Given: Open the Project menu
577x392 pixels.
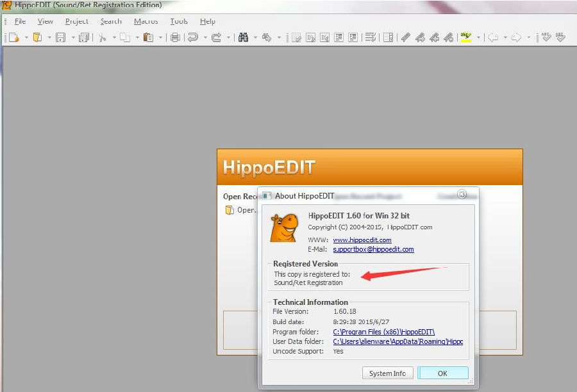Looking at the screenshot, I should tap(76, 21).
